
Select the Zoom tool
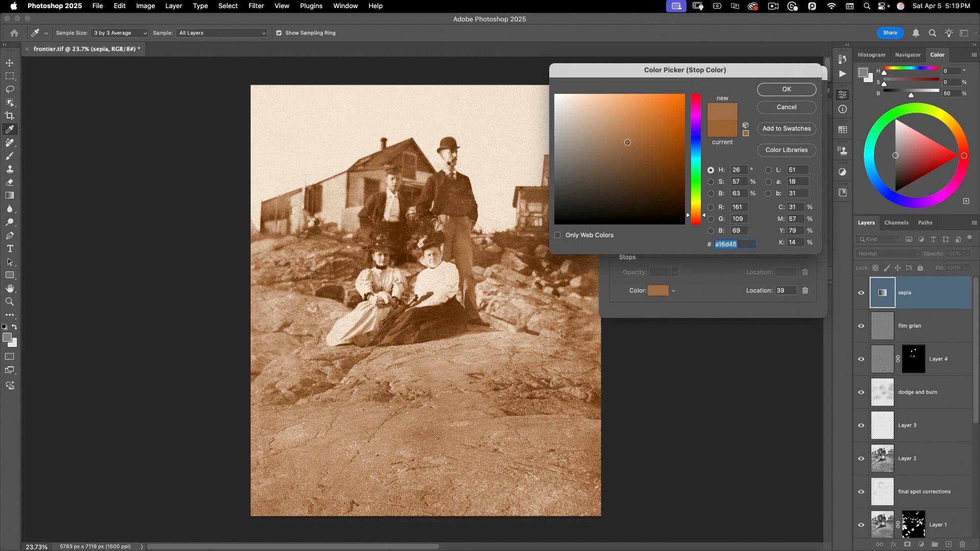tap(10, 302)
